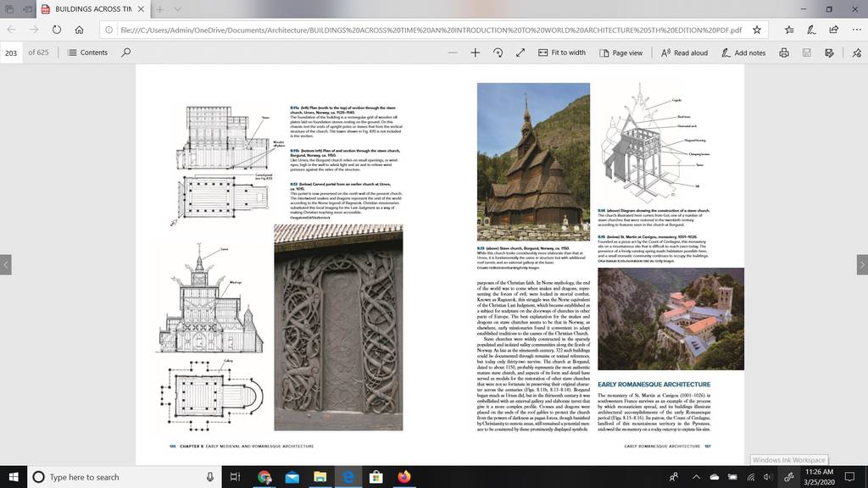Open a new tab with the plus button

click(x=159, y=9)
